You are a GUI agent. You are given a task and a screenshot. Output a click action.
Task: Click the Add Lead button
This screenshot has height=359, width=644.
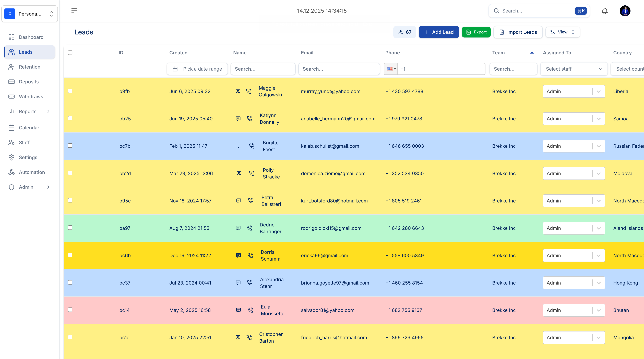(x=439, y=32)
